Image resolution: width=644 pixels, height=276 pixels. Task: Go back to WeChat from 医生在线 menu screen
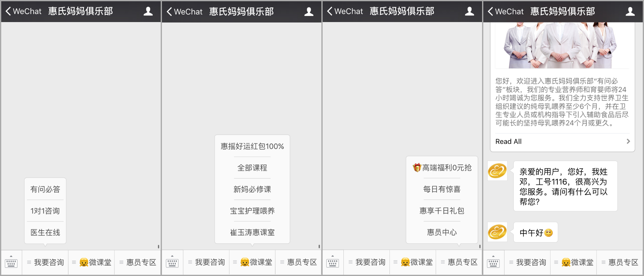pyautogui.click(x=23, y=11)
